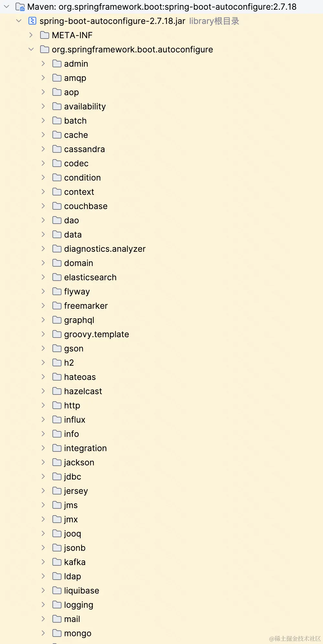Select the diagnostics.analyzer package
The image size is (323, 644).
(105, 249)
